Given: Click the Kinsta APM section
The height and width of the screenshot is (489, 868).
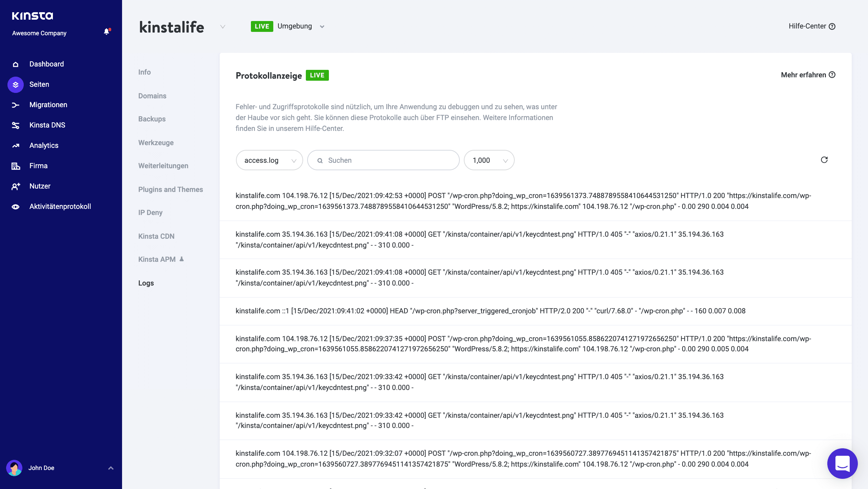Looking at the screenshot, I should [161, 259].
